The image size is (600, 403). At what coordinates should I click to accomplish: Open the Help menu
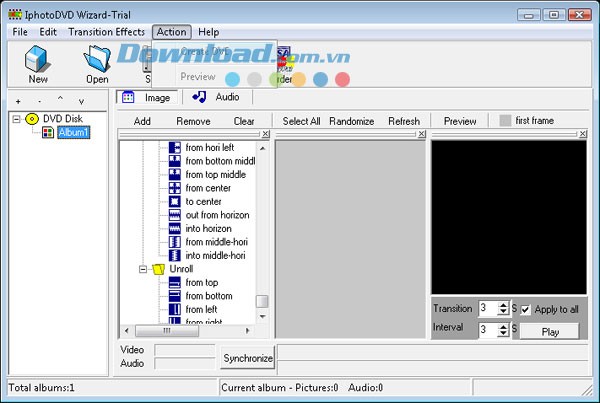click(x=209, y=32)
